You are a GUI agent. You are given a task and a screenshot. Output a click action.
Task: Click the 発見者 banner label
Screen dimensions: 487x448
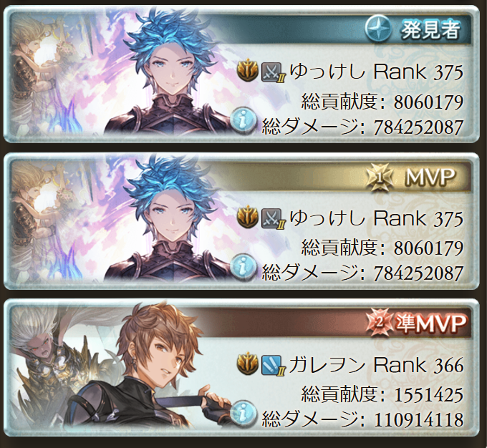pos(430,30)
